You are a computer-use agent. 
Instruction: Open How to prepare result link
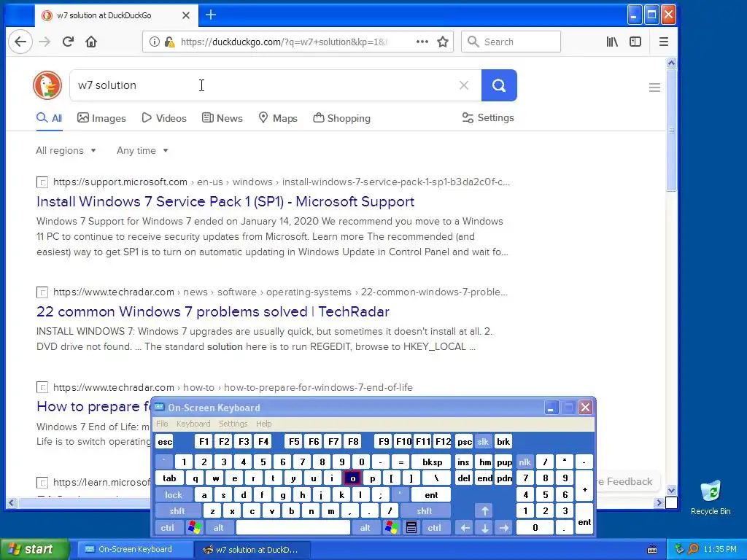click(x=93, y=406)
